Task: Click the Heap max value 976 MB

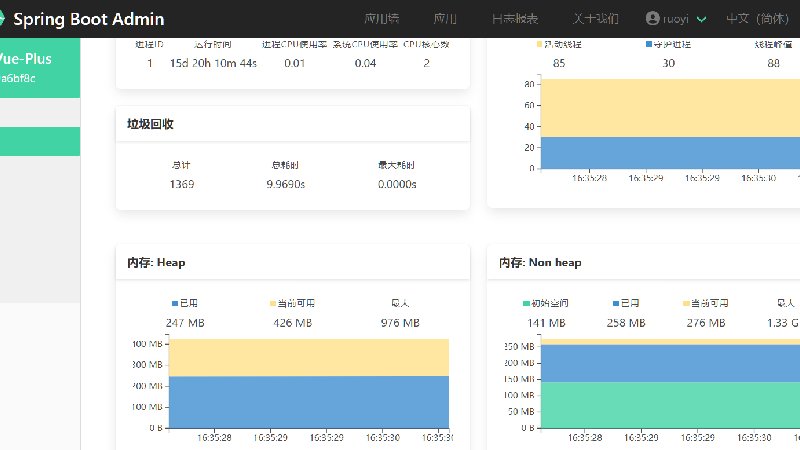Action: tap(400, 323)
